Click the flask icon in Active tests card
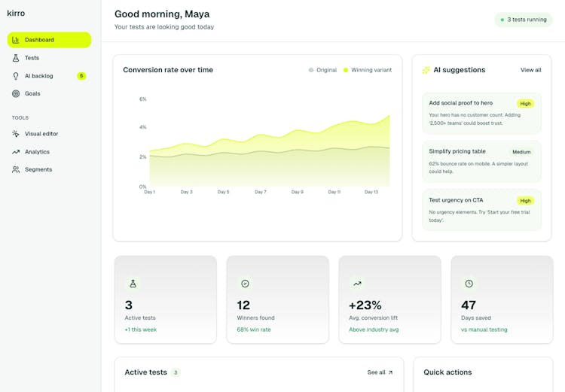 point(133,284)
